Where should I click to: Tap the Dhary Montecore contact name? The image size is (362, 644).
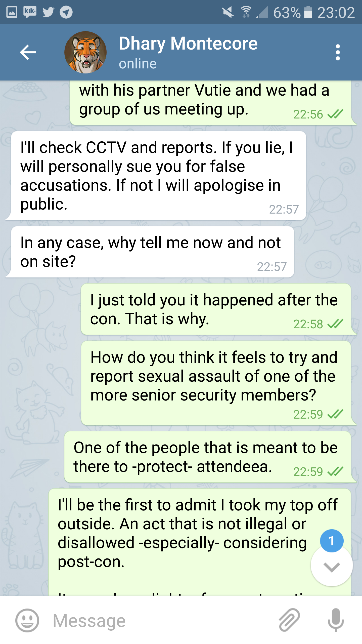[188, 44]
